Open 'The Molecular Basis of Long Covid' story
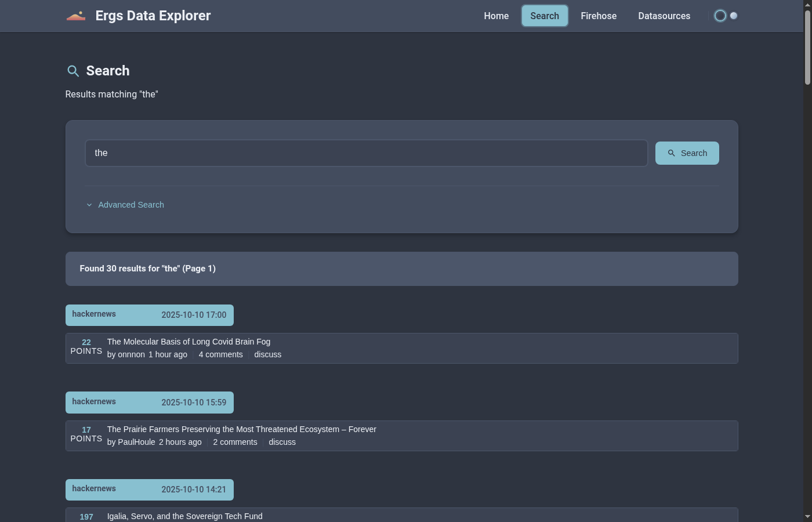 (x=188, y=342)
